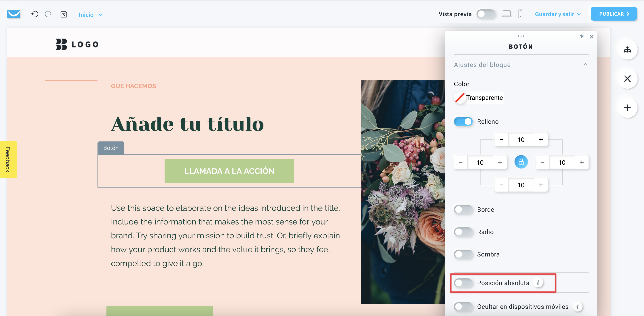Open the site structure hierarchy tool

point(627,49)
